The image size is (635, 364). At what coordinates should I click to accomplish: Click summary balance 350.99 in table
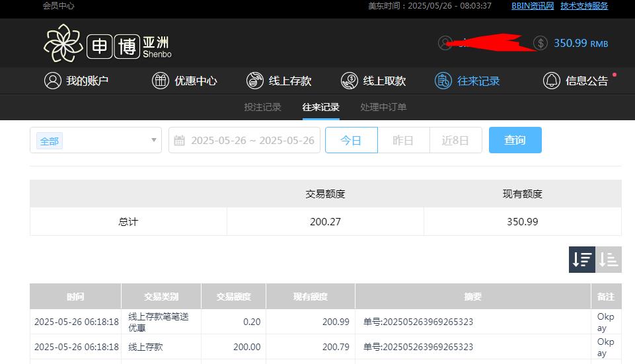click(x=523, y=221)
